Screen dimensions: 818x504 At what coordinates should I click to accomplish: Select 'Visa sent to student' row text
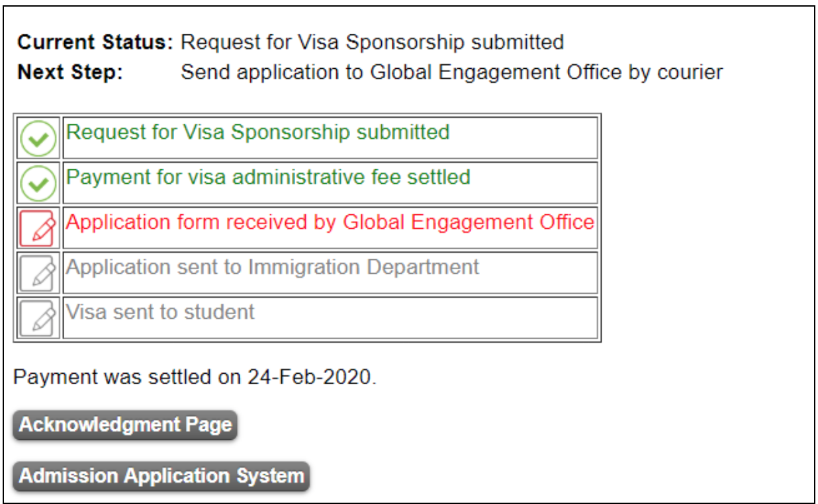coord(160,312)
